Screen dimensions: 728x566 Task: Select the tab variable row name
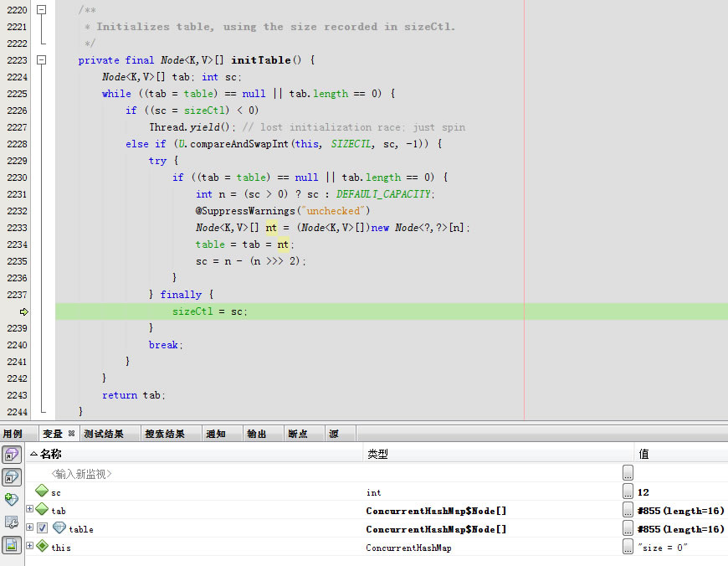(59, 512)
